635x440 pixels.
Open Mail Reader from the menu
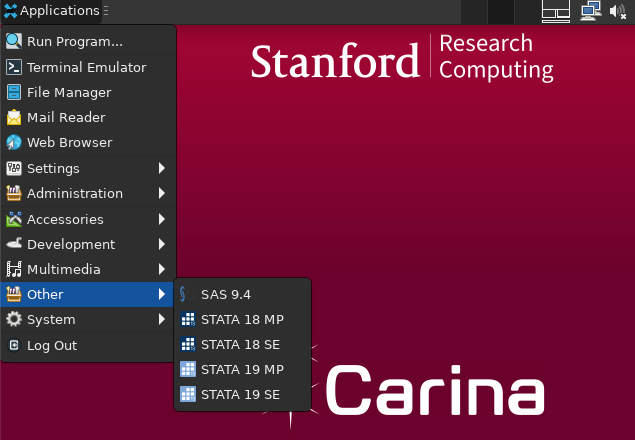88,117
